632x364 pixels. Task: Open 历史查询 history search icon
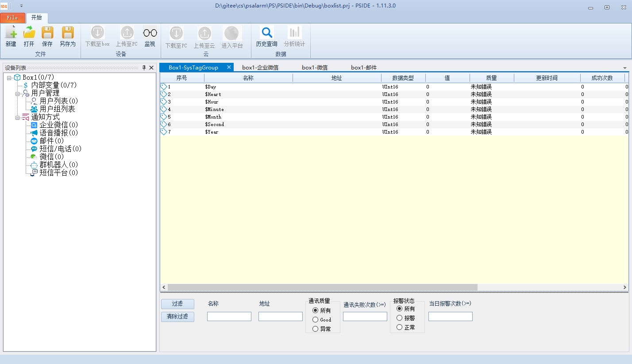[x=267, y=32]
